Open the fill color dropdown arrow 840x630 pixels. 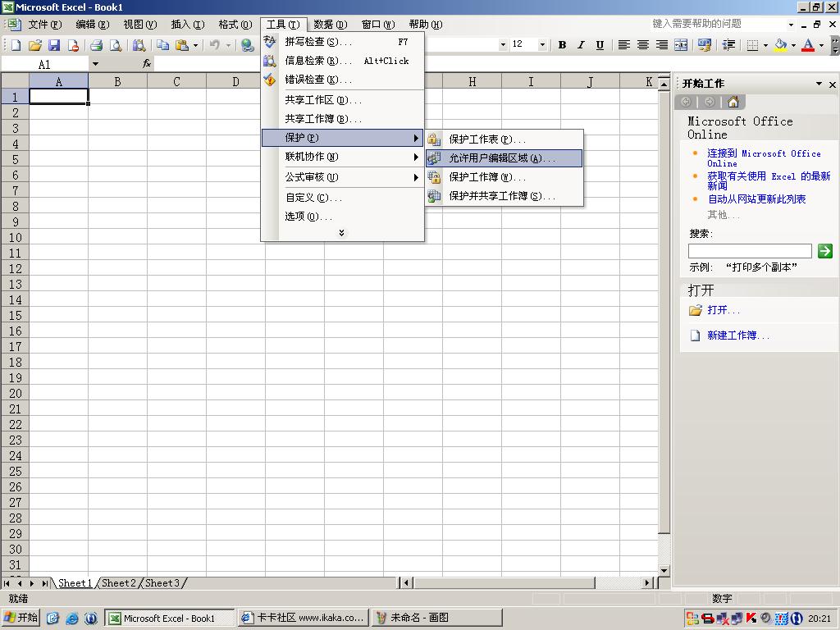(793, 45)
